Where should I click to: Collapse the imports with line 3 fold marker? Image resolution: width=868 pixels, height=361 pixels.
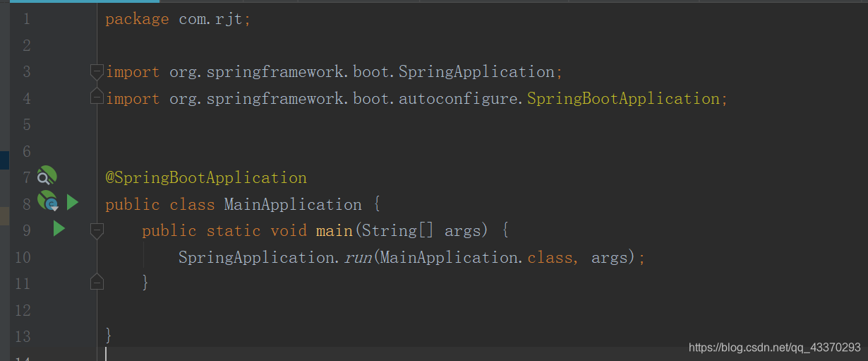click(x=97, y=71)
